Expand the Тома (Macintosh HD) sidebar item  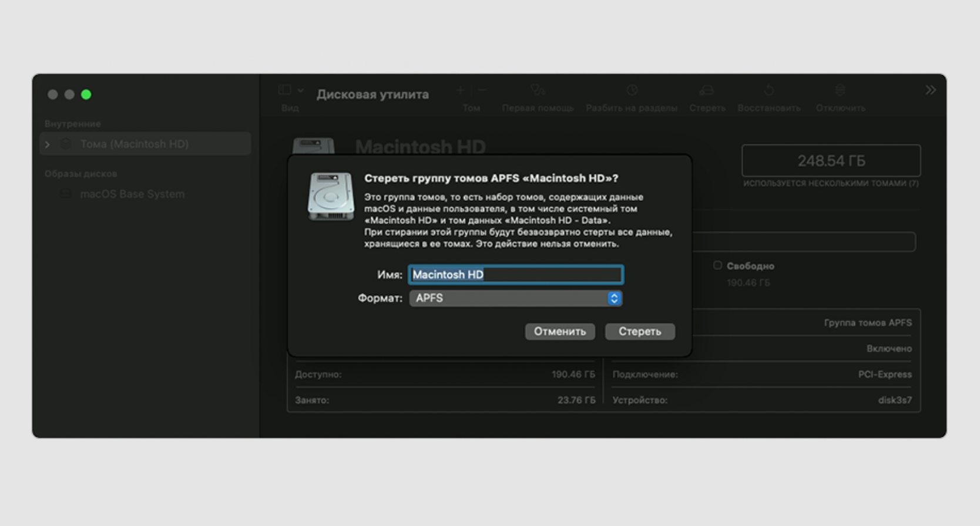48,144
